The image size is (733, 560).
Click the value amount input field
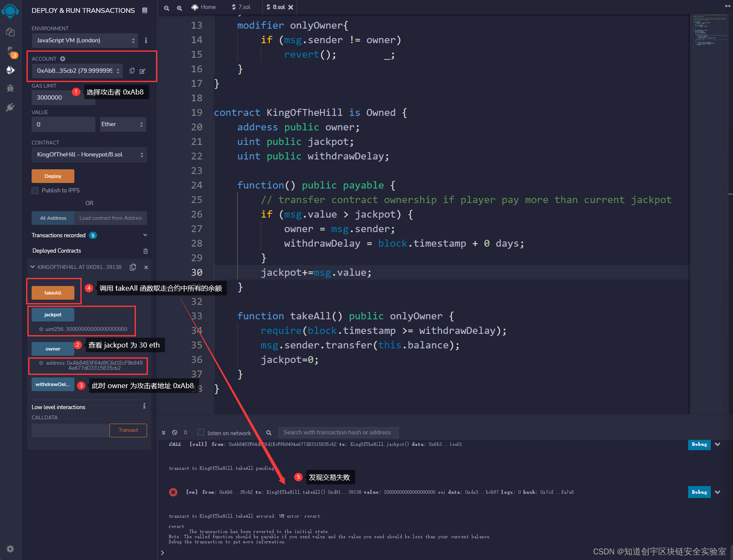pos(63,124)
